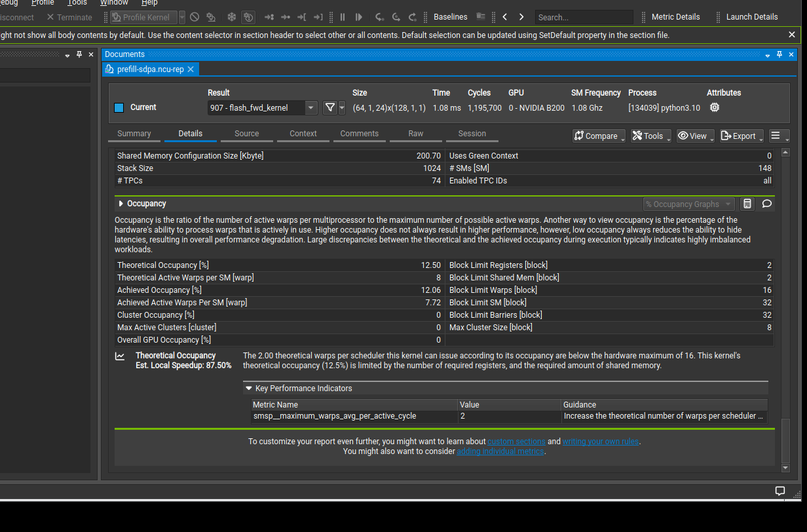
Task: Close the prefill-sdpa.ncu-rep document tab
Action: [x=191, y=69]
